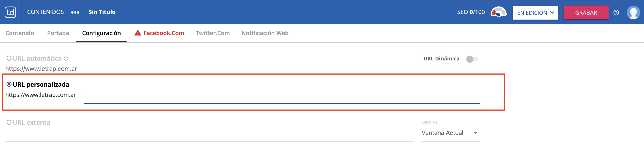Switch to the Contenido tab
Image resolution: width=644 pixels, height=160 pixels.
[20, 33]
